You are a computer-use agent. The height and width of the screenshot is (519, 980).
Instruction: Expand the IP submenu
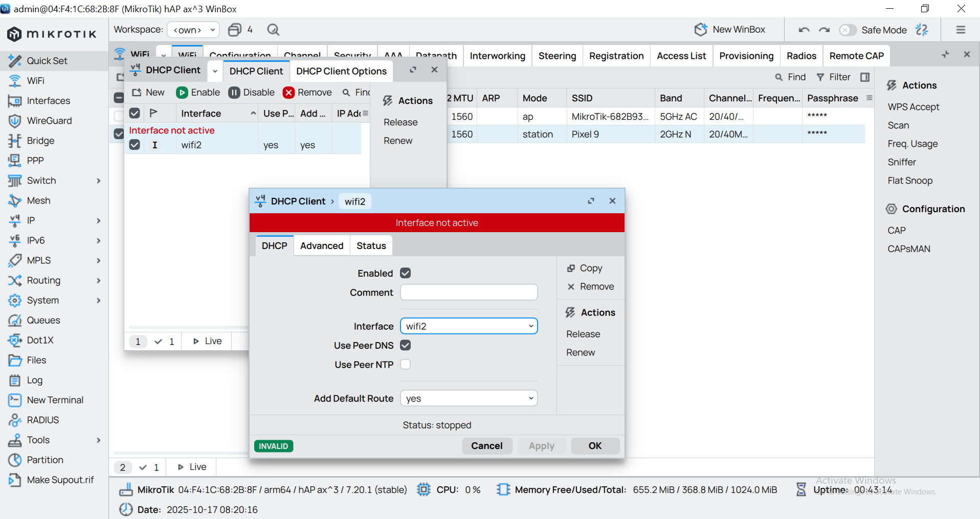[x=98, y=220]
